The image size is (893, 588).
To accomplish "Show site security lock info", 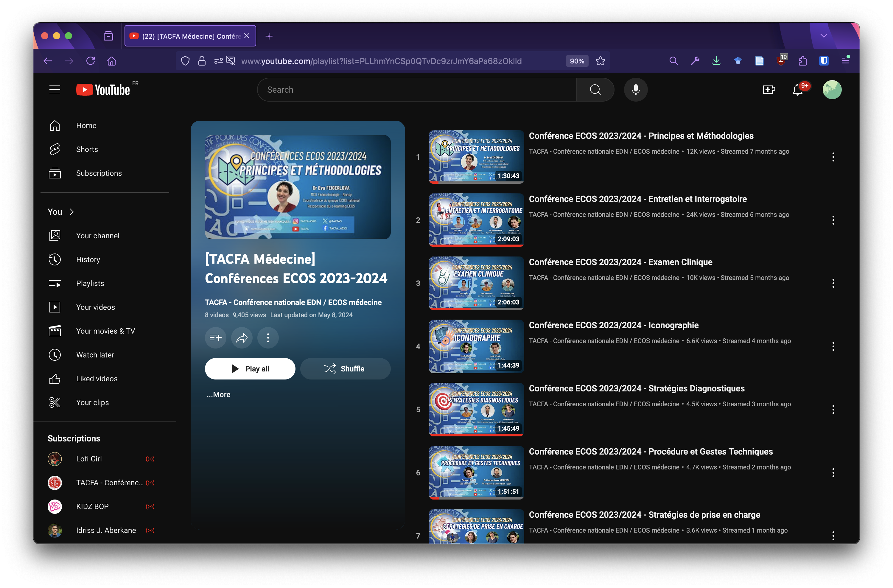I will click(x=202, y=61).
